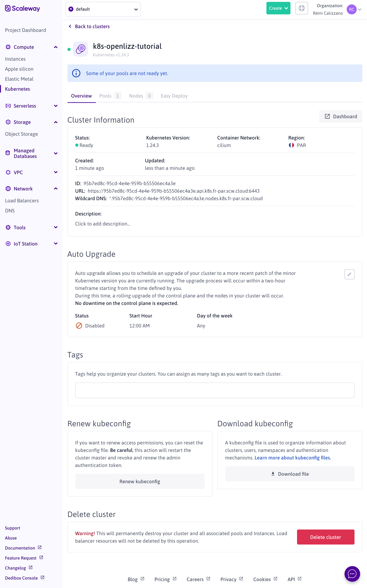Open the support lifebuoy icon
The width and height of the screenshot is (367, 588).
click(x=301, y=8)
